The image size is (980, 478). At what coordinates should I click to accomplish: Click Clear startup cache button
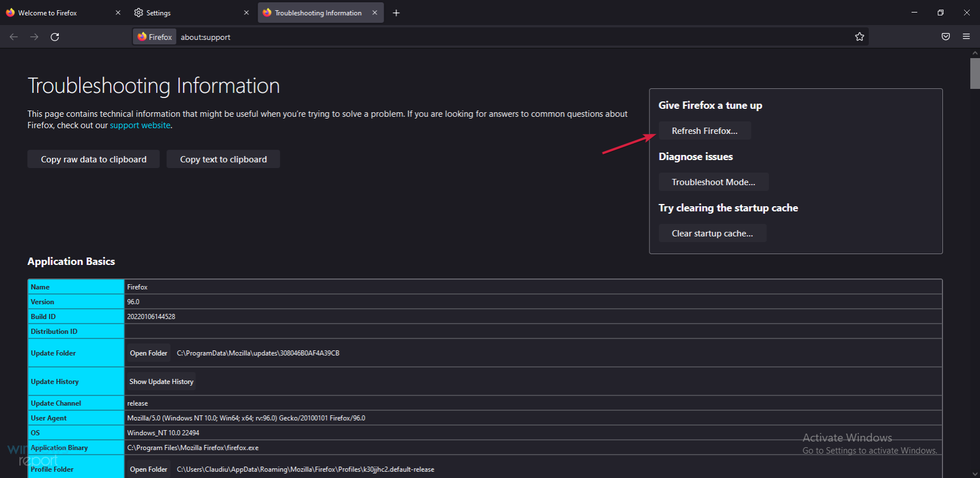(712, 234)
